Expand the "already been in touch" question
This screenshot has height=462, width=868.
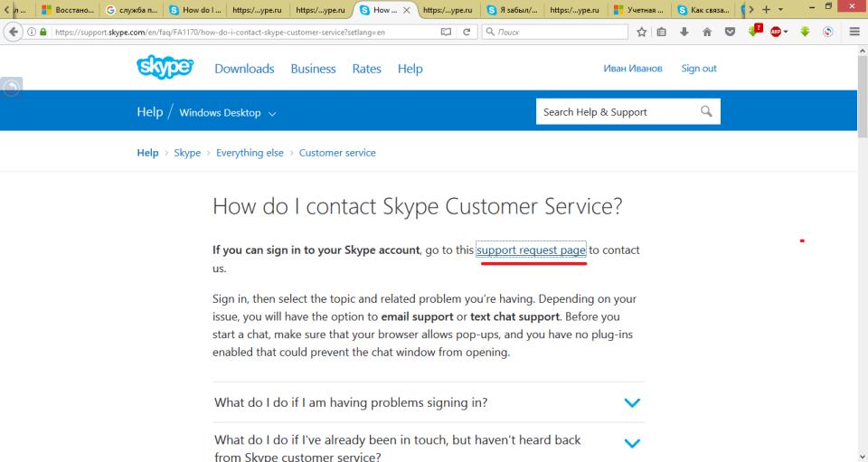tap(632, 443)
